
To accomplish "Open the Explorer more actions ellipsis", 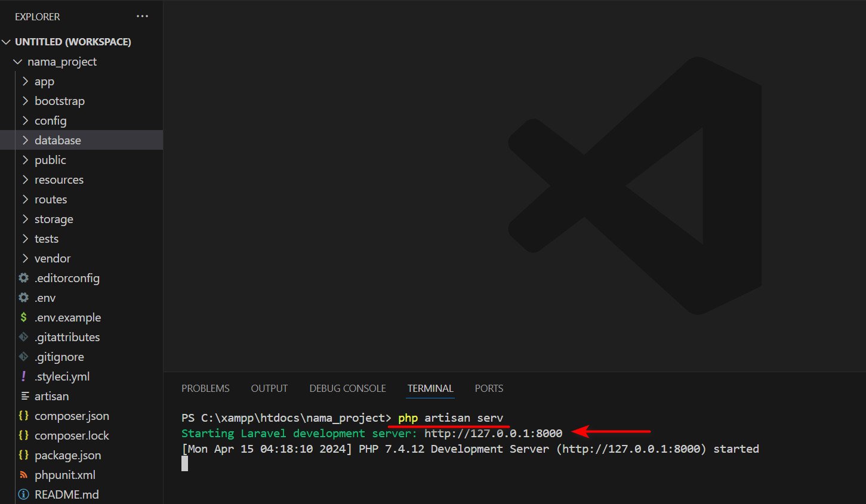I will (142, 16).
